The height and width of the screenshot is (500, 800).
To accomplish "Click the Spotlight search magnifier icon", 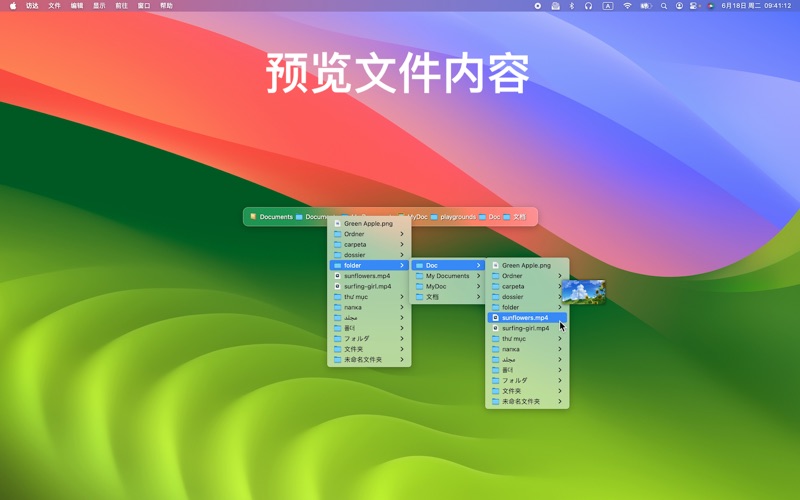I will click(663, 6).
